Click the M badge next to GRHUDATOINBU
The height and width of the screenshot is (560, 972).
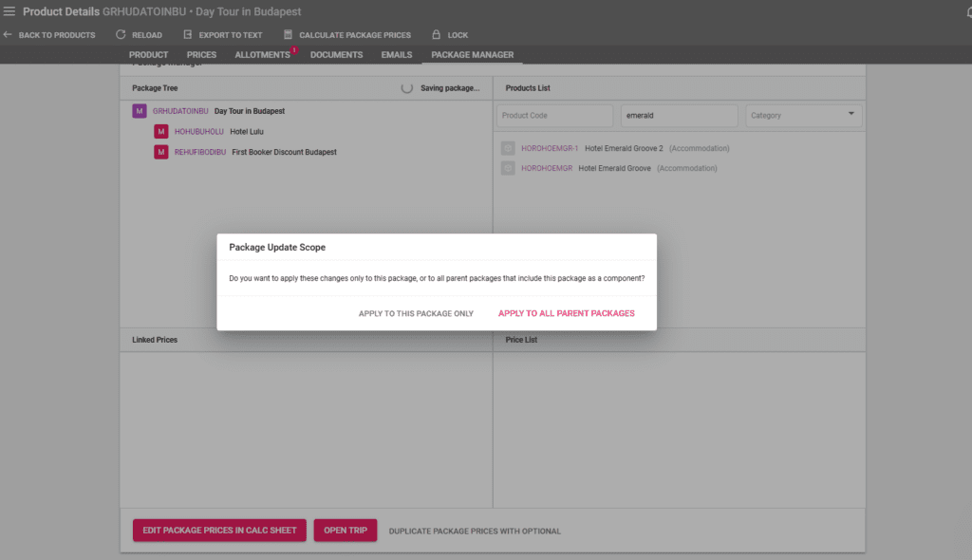(139, 111)
